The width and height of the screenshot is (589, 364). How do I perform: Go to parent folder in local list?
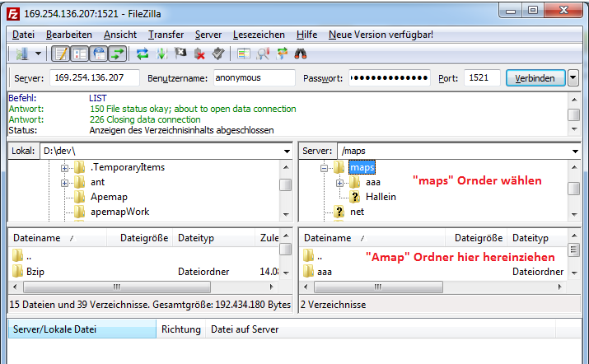click(x=22, y=257)
